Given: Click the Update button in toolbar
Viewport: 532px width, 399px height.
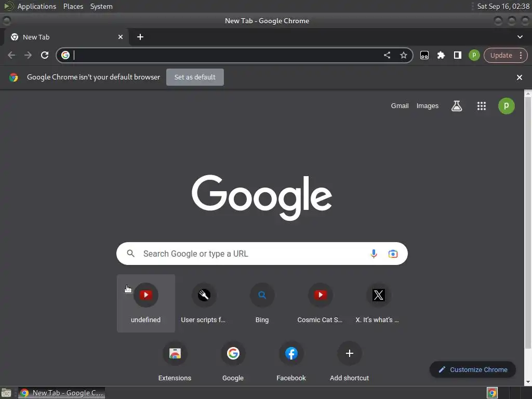Looking at the screenshot, I should click(501, 55).
